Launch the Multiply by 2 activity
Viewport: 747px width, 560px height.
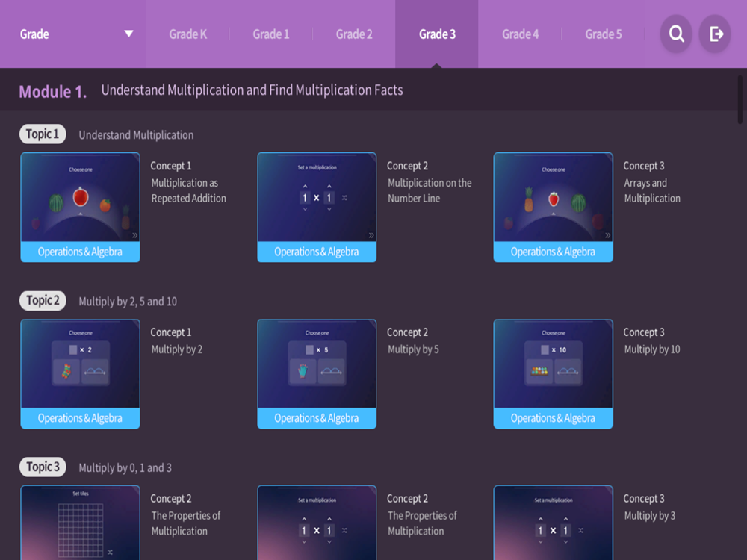click(80, 374)
